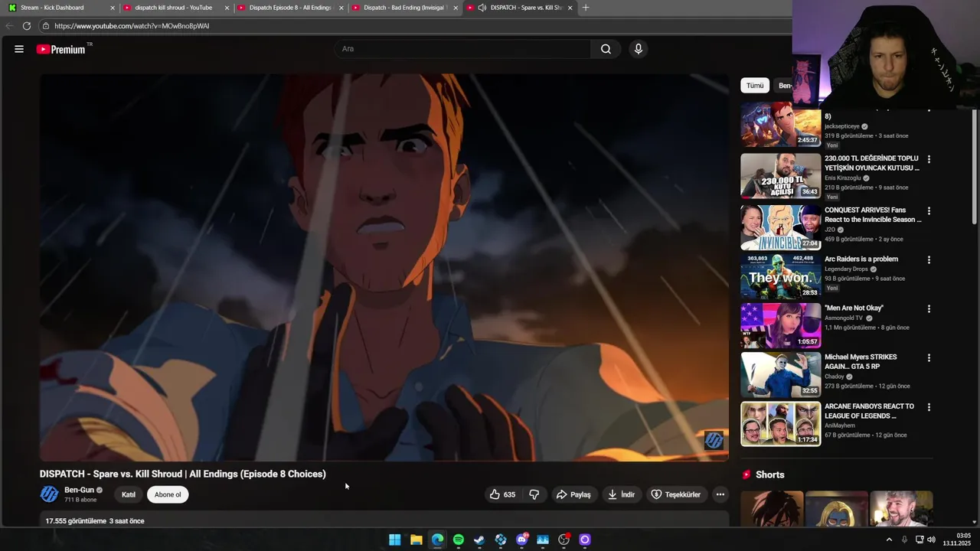The image size is (980, 551).
Task: Dislike the video with the thumbs-down
Action: (x=534, y=494)
